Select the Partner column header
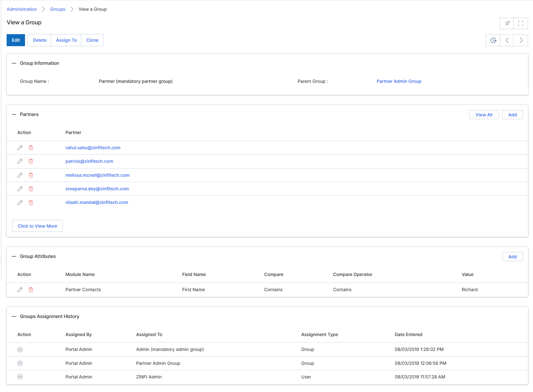 point(73,132)
